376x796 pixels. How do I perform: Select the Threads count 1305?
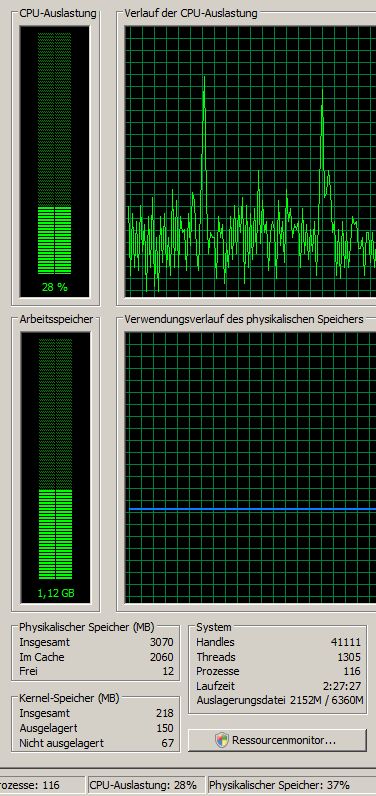(349, 657)
